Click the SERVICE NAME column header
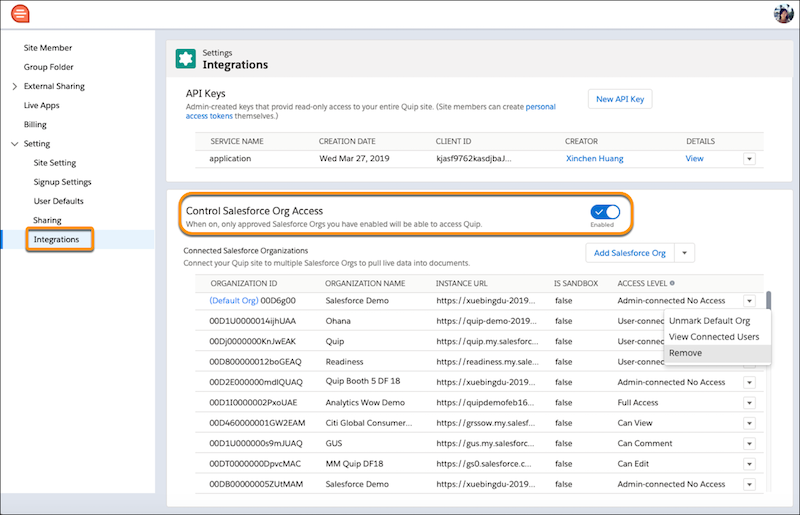 pyautogui.click(x=237, y=141)
